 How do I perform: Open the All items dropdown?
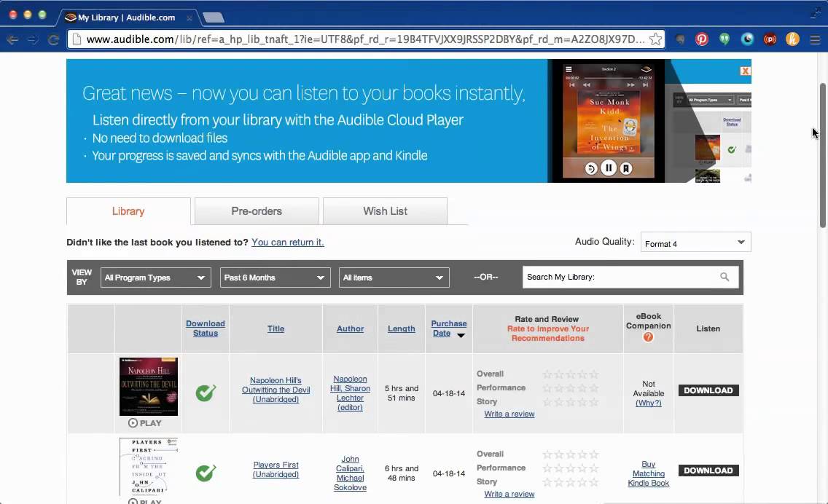394,277
